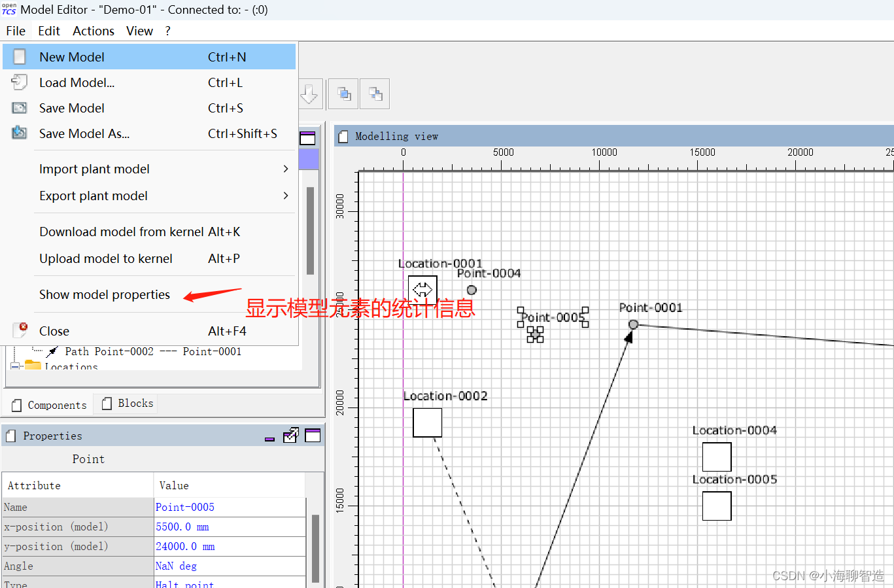Click the 10000 mark on horizontal ruler

604,152
